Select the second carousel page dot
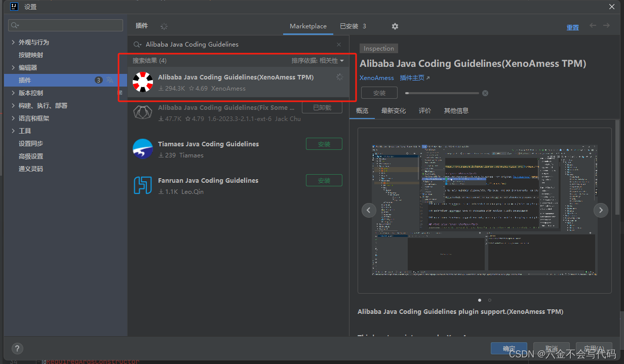This screenshot has width=624, height=364. 489,300
